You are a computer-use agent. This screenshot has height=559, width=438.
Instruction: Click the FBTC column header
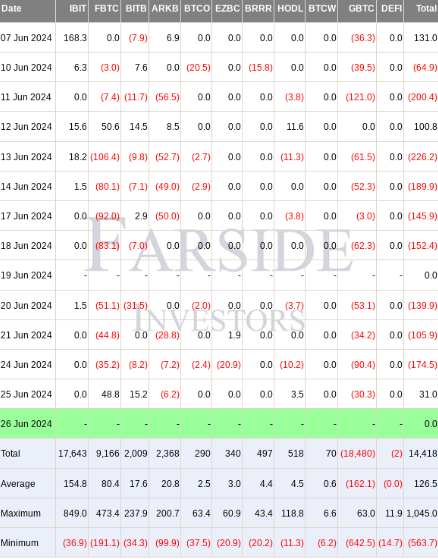(105, 9)
